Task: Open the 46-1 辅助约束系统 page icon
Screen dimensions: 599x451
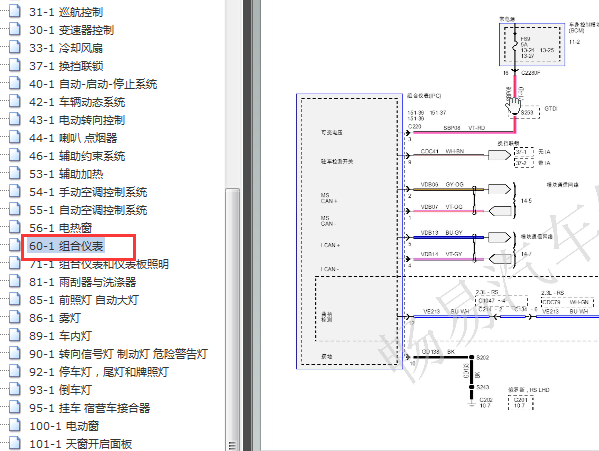Action: pyautogui.click(x=15, y=155)
